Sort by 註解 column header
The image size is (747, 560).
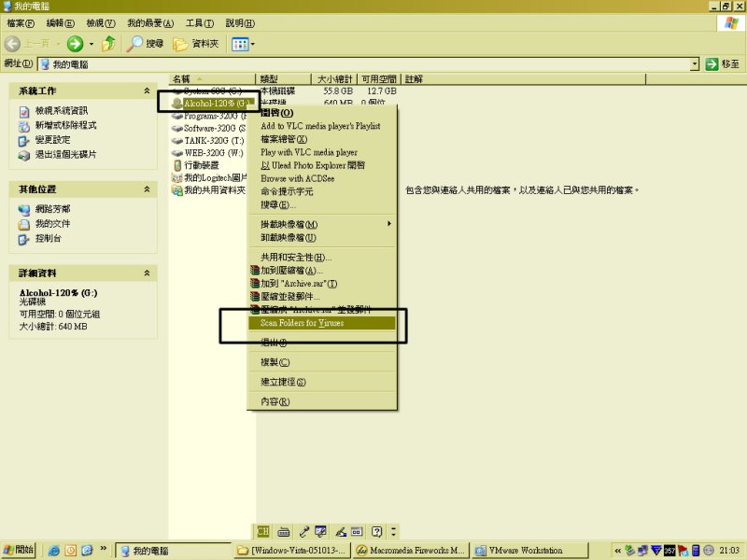pyautogui.click(x=524, y=79)
